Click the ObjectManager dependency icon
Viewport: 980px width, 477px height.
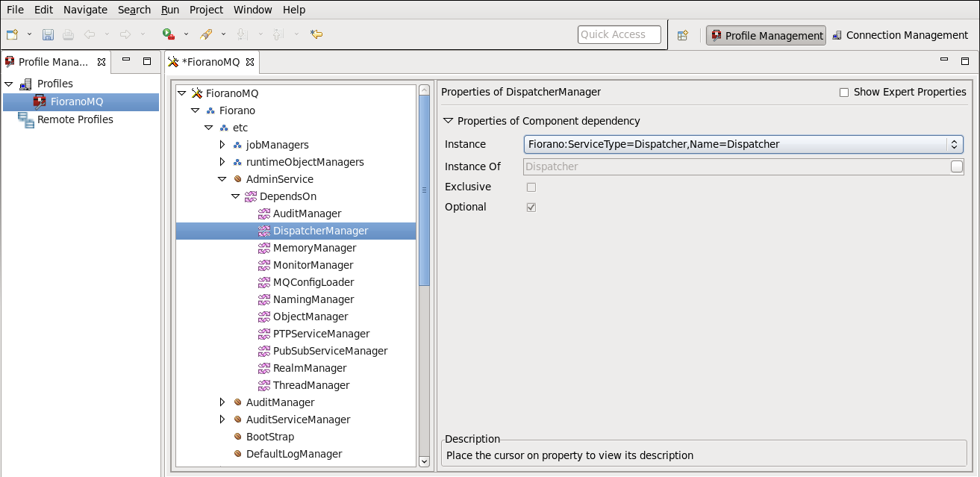pyautogui.click(x=264, y=317)
